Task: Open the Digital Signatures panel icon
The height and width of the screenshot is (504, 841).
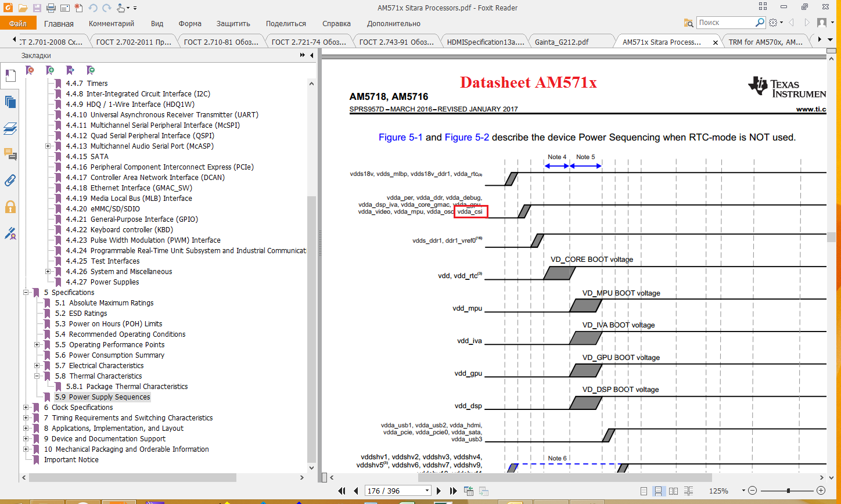Action: coord(10,233)
